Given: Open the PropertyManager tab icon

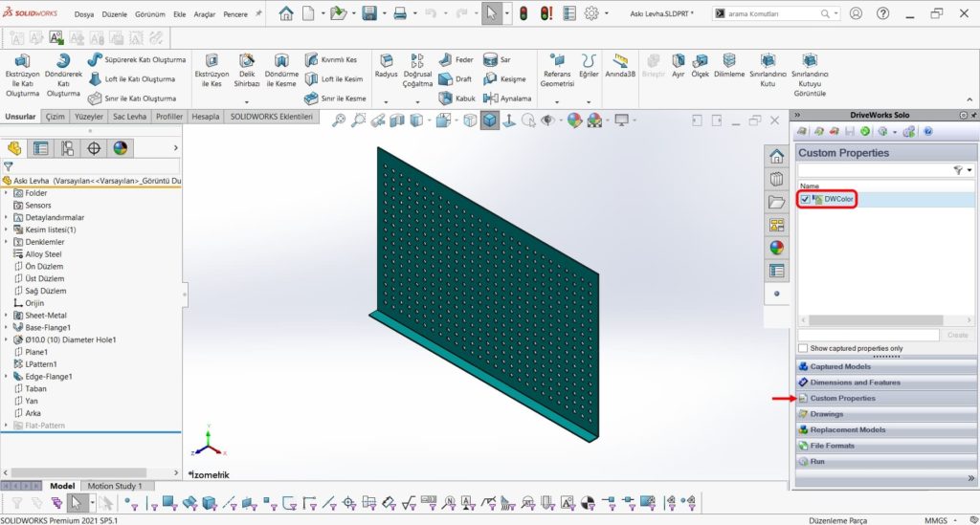Looking at the screenshot, I should pos(40,148).
